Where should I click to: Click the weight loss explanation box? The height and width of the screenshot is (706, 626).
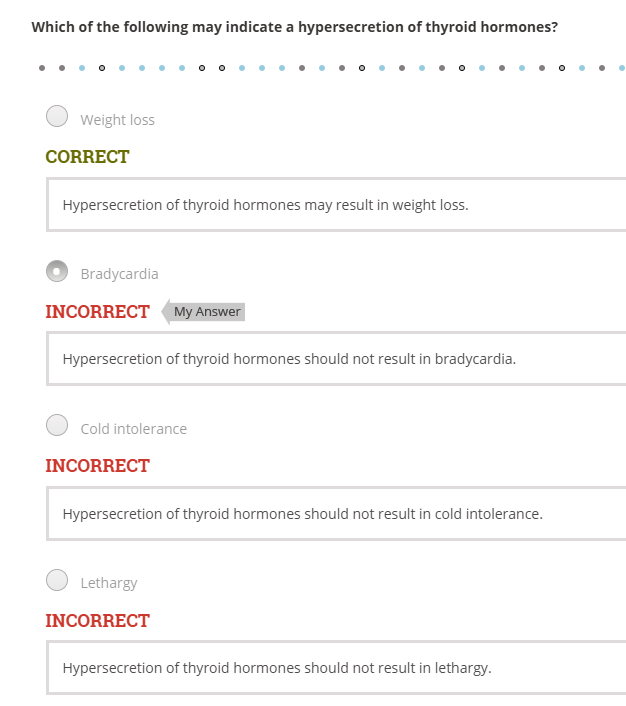[x=336, y=205]
